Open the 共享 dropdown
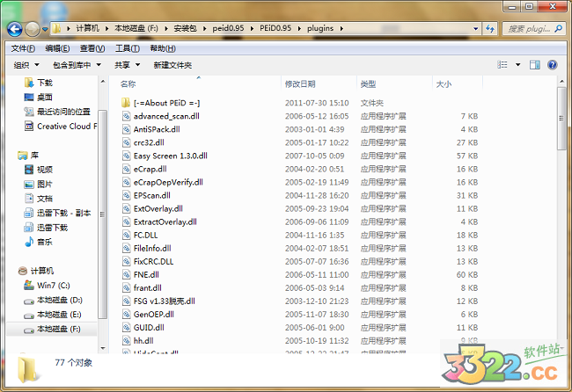This screenshot has width=572, height=392. click(127, 65)
